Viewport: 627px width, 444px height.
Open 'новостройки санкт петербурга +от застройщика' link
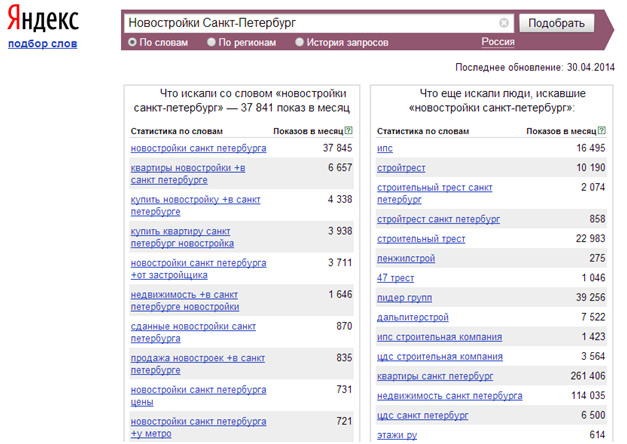198,269
